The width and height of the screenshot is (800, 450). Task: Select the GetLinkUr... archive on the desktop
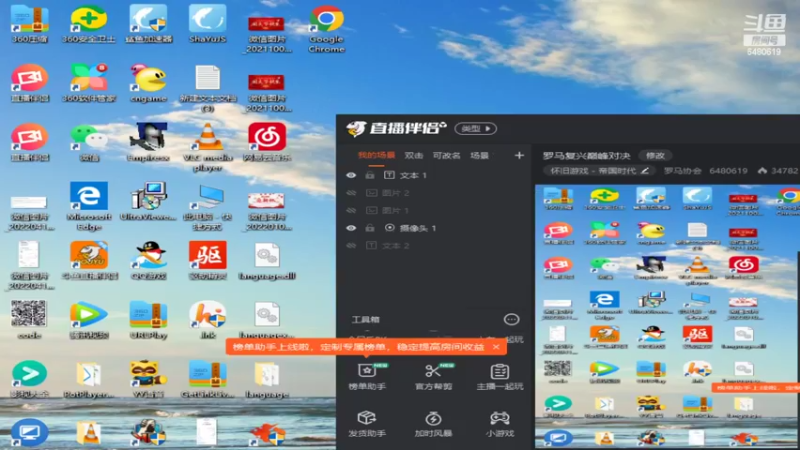coord(208,379)
